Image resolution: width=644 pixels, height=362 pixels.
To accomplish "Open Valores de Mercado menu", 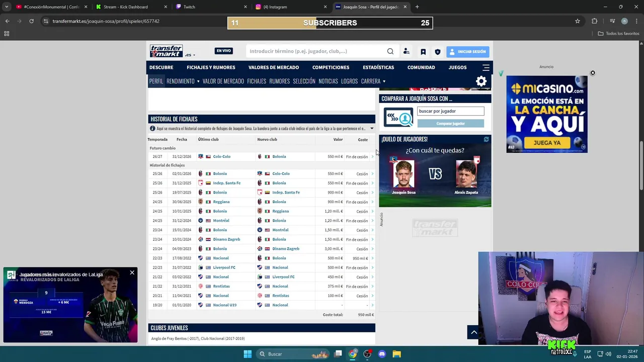I will pyautogui.click(x=274, y=67).
